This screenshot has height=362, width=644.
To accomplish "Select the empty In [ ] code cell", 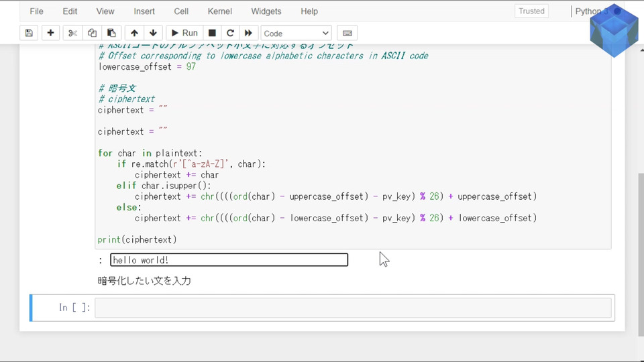I will point(353,308).
